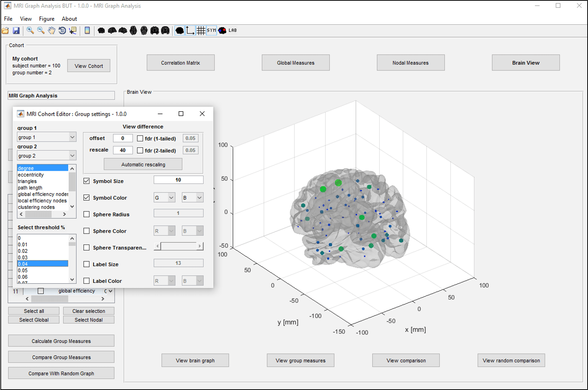Switch to Nodal Measures panel
The height and width of the screenshot is (390, 588).
[x=410, y=63]
